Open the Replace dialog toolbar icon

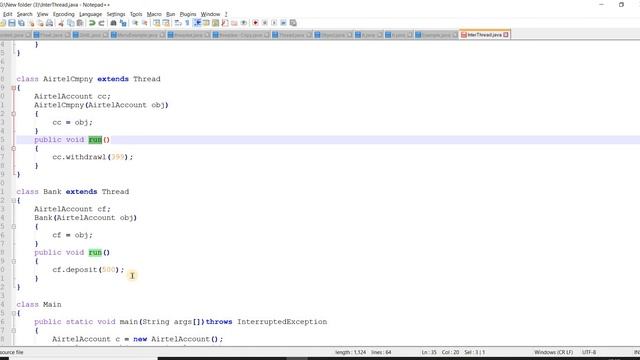[123, 23]
